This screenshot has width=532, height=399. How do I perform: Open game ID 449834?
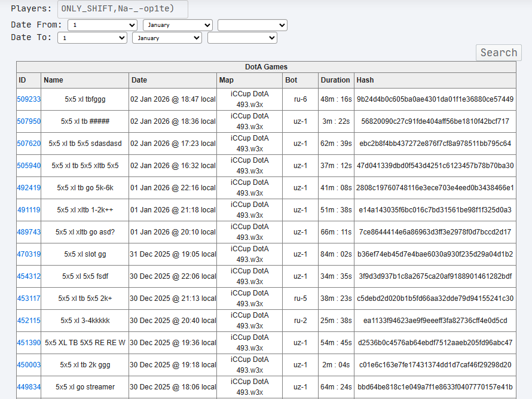pos(29,387)
